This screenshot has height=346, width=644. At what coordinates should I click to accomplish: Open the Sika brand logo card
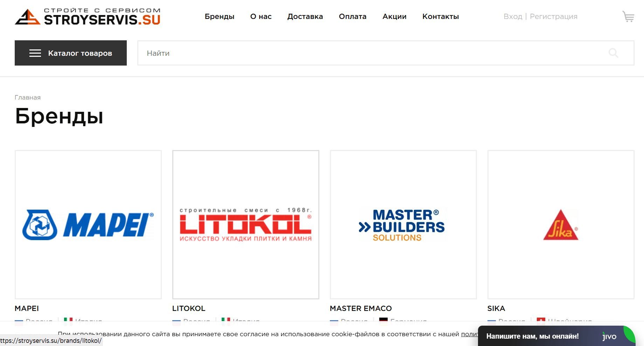click(x=561, y=225)
